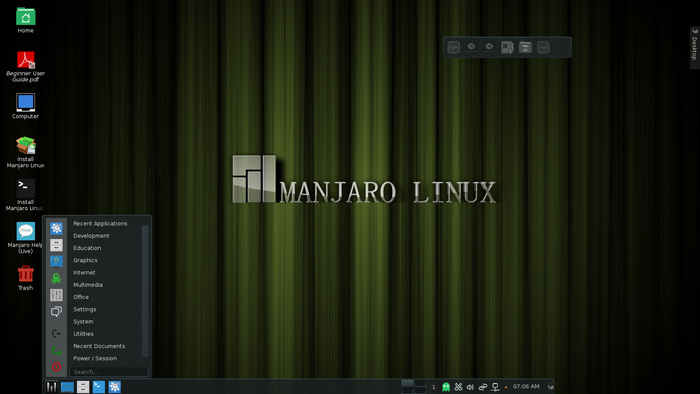Mute audio via the volume tray icon

pyautogui.click(x=470, y=387)
